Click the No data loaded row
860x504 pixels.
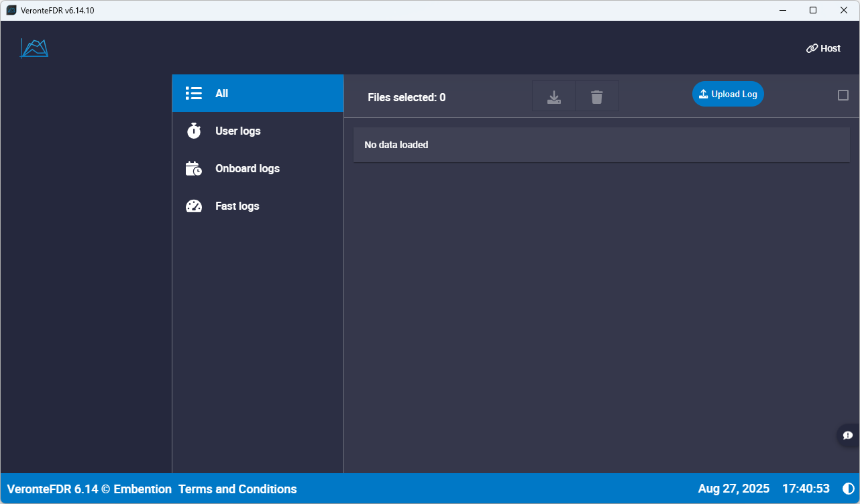click(601, 145)
